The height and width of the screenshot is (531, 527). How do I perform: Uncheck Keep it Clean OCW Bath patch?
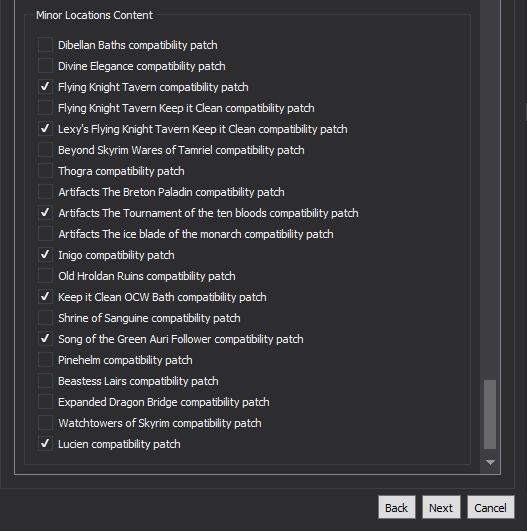click(x=45, y=297)
